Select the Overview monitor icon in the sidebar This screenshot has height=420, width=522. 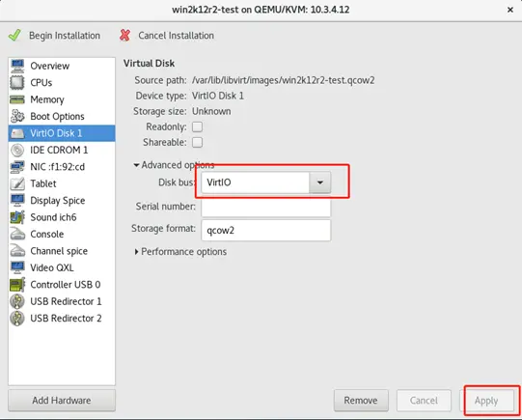(17, 66)
